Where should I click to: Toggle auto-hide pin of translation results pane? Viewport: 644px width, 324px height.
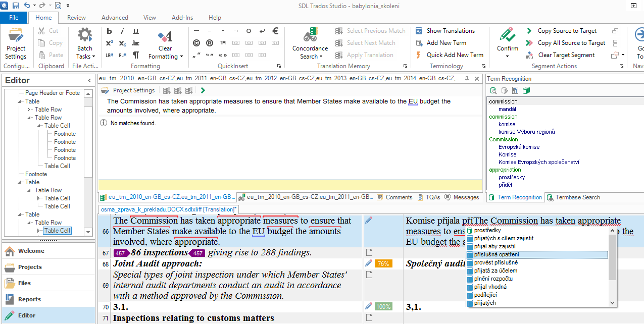point(468,78)
